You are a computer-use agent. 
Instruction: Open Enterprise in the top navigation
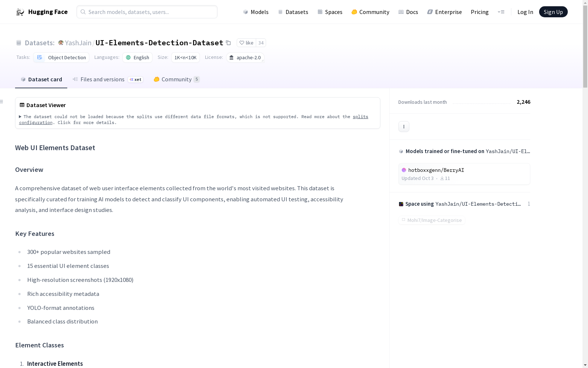[x=445, y=12]
